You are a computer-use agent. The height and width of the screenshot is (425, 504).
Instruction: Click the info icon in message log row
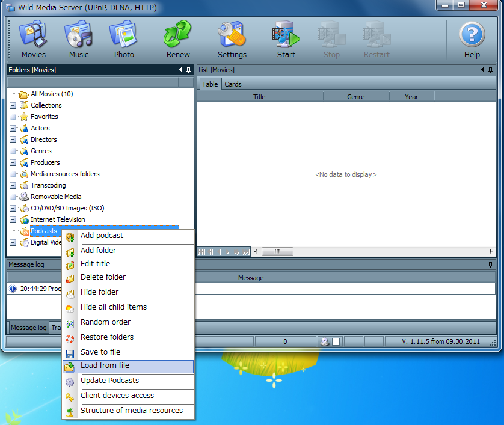[x=13, y=289]
